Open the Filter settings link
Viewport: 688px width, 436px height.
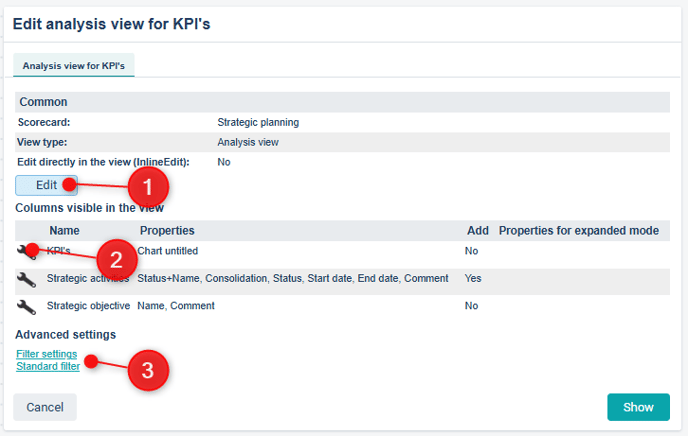pos(46,354)
